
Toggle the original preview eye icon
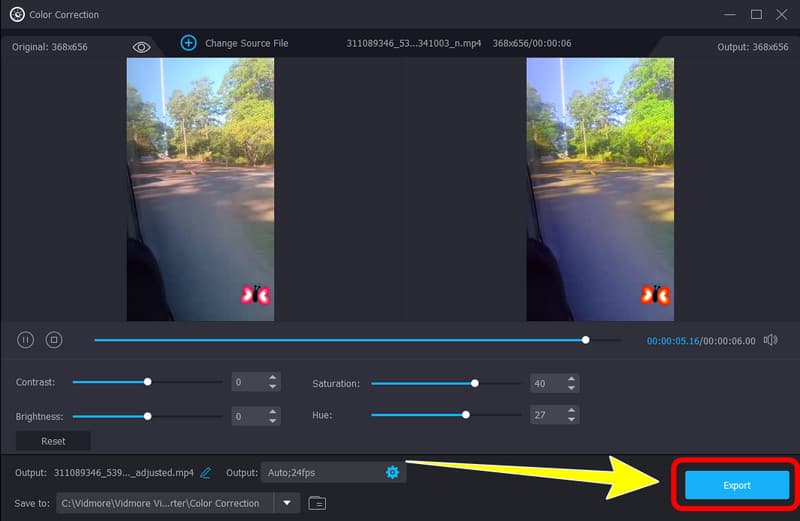click(141, 47)
